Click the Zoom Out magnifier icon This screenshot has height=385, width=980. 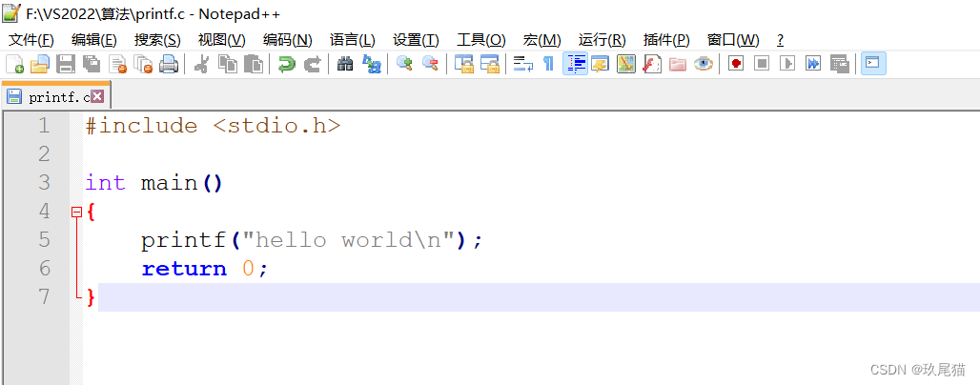click(x=430, y=64)
